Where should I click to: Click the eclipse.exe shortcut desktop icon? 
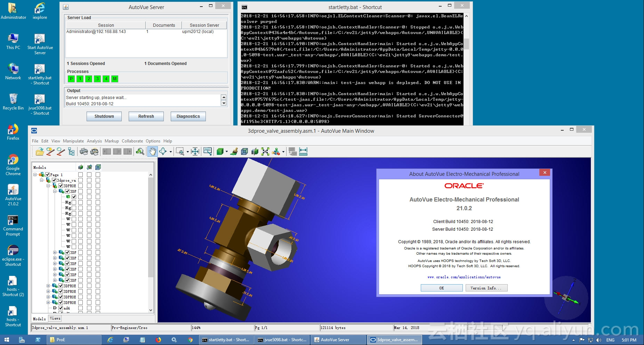13,255
